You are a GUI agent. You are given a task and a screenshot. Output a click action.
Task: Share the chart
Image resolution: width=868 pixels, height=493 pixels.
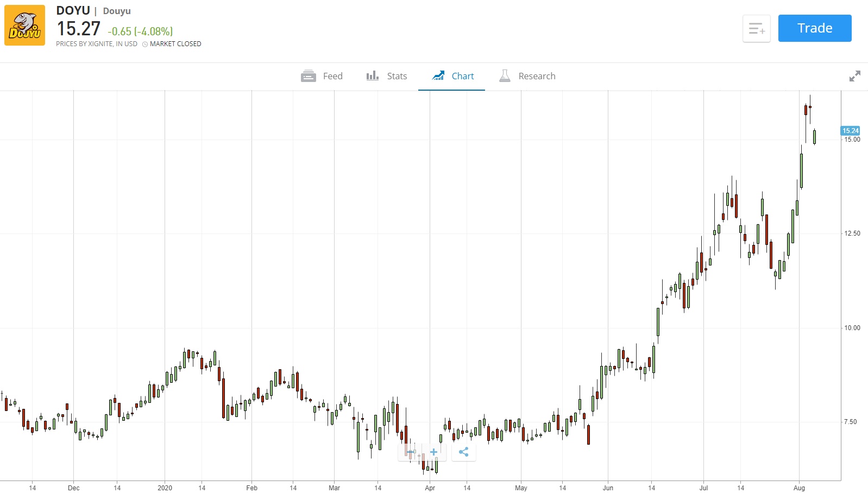(463, 452)
